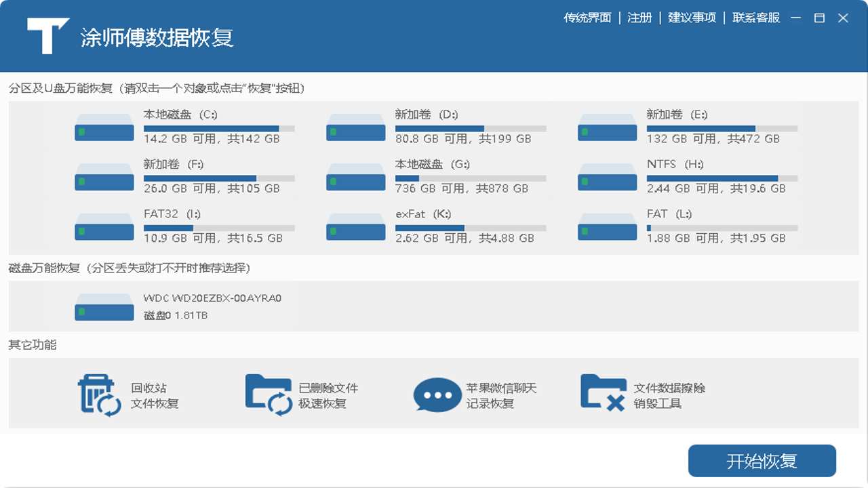Select the FAT32 (I:) drive icon
Screen dimensions: 868x488
coord(104,227)
